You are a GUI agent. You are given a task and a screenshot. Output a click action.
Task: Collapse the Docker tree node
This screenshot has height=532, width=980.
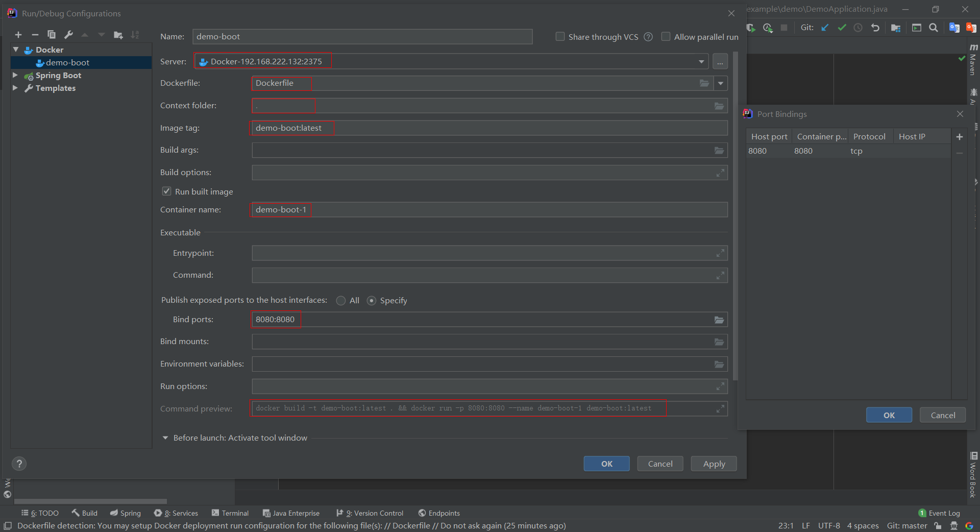(x=16, y=50)
